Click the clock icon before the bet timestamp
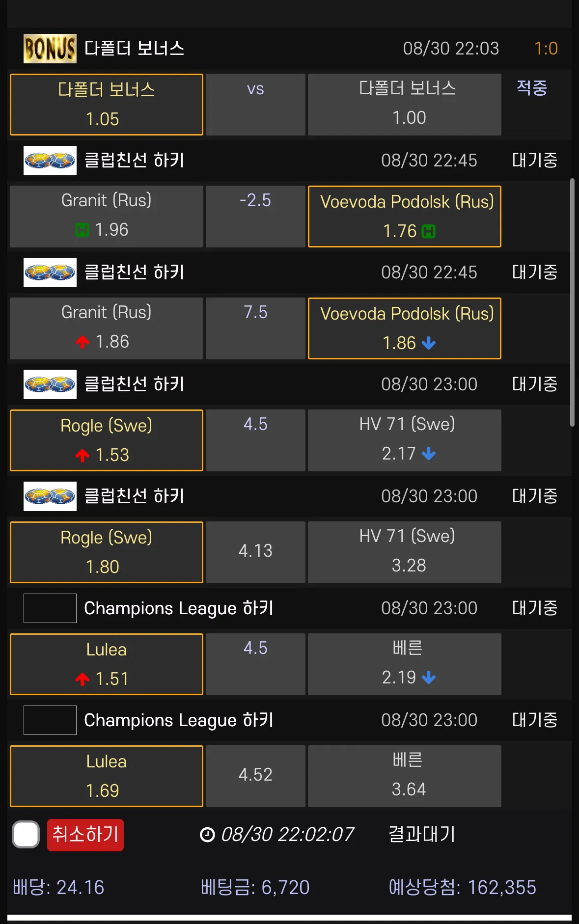Viewport: 579px width, 924px height. 207,835
